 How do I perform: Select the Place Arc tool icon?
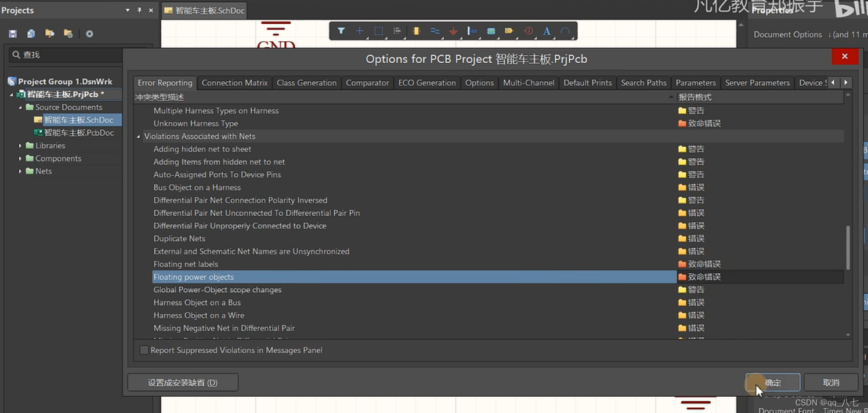(565, 31)
